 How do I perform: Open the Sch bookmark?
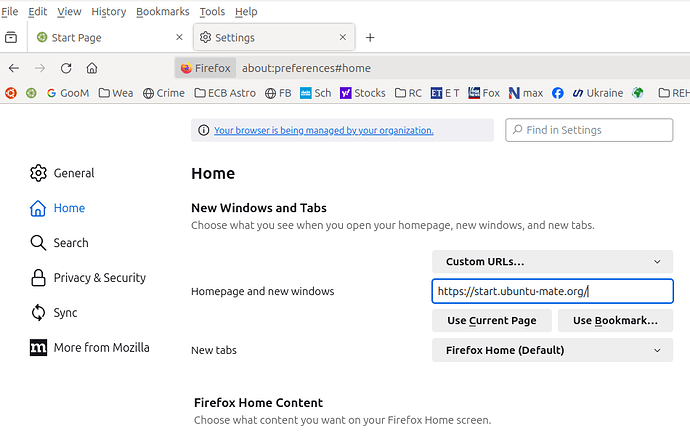tap(316, 93)
